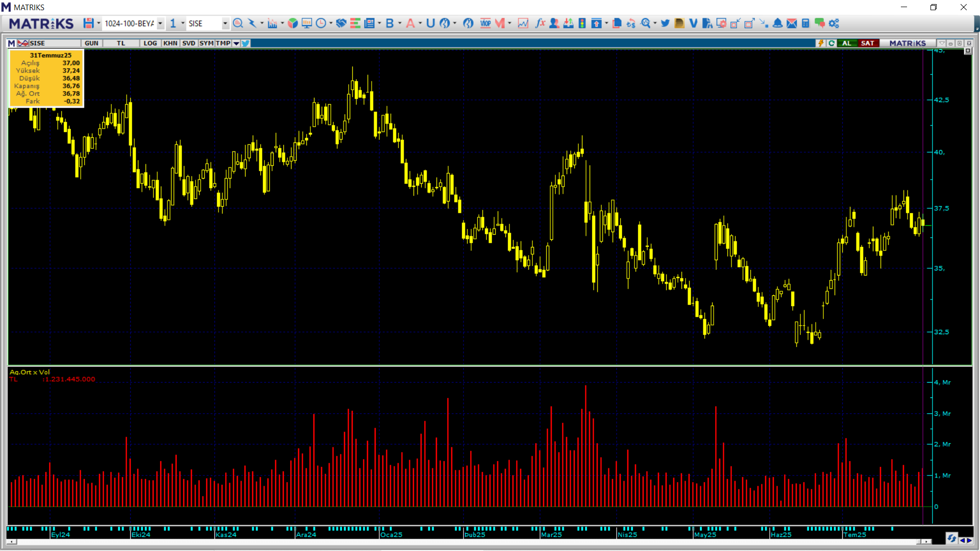Click the save diskette icon
The width and height of the screenshot is (980, 551).
point(88,23)
